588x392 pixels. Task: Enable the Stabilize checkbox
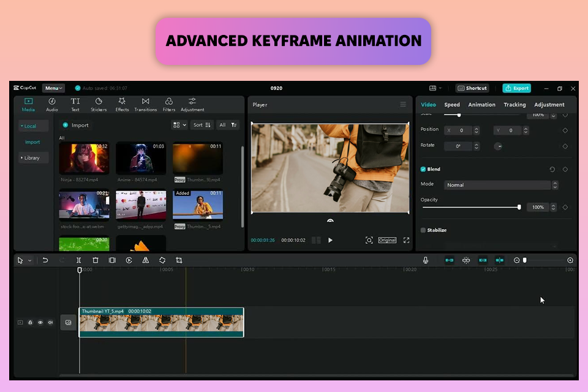(x=423, y=230)
